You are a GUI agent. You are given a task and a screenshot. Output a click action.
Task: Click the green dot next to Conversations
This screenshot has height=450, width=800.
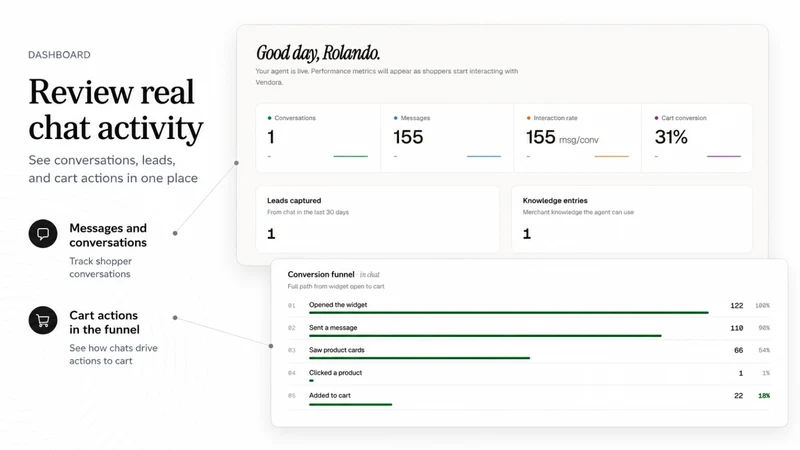(x=269, y=118)
